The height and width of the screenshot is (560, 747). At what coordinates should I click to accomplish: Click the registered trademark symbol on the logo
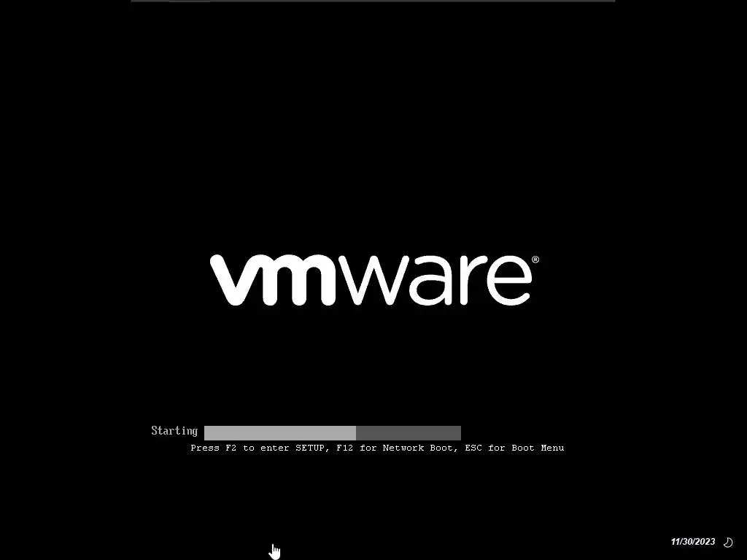pyautogui.click(x=535, y=260)
